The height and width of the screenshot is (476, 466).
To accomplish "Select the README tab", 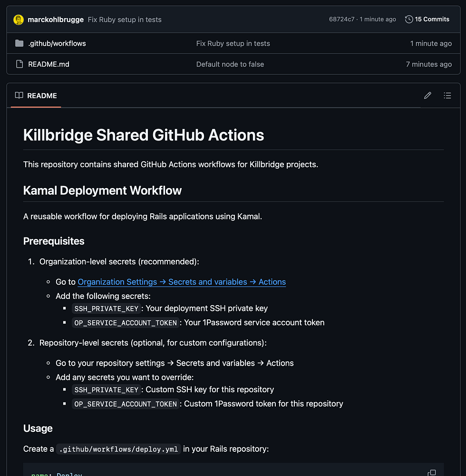I will point(36,96).
